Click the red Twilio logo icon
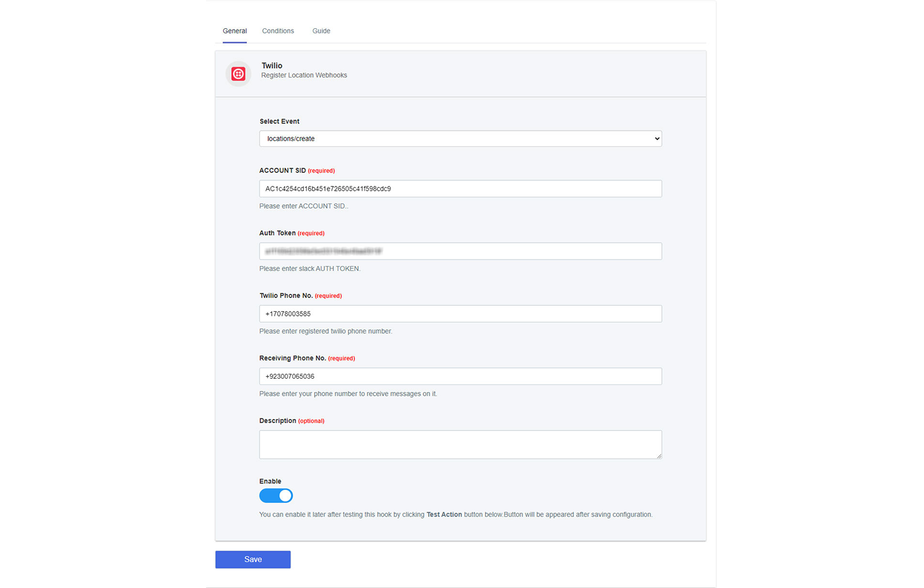Viewport: 924px width, 588px height. [x=238, y=74]
